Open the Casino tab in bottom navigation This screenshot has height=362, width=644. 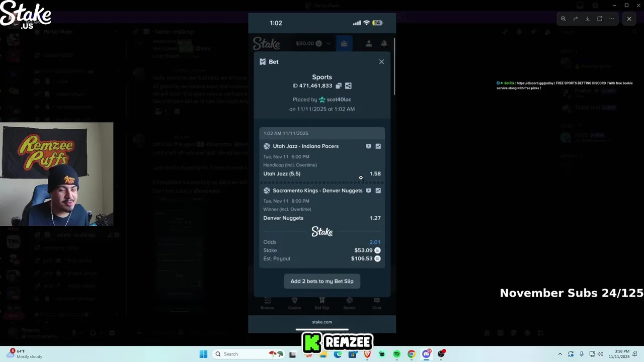click(x=294, y=304)
